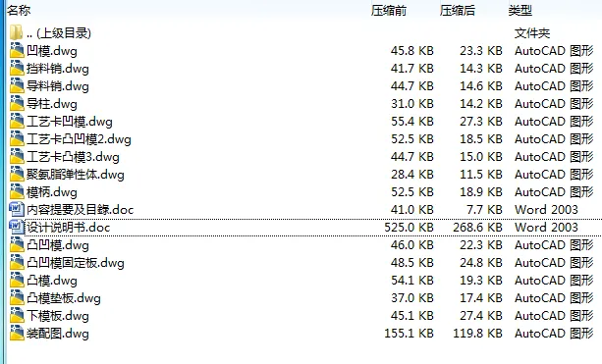Screen dimensions: 602x364
Task: Select the file name 聚氨脂弹性体.dwg
Action: 76,175
